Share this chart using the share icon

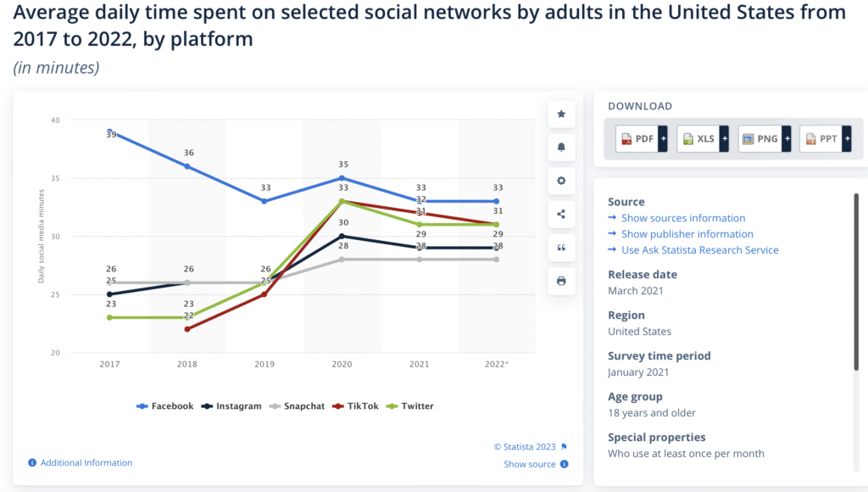point(560,214)
